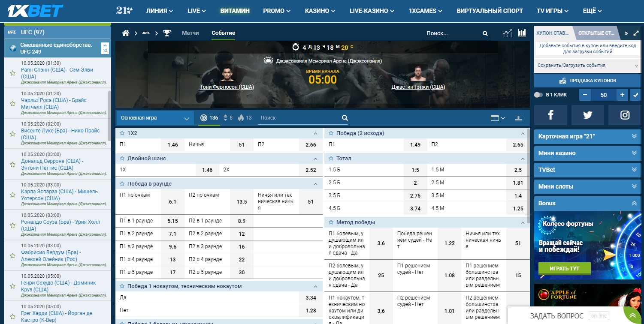Viewport: 644px width, 324px height.
Task: Open Джастин Гэтжи (США) link
Action: point(418,87)
